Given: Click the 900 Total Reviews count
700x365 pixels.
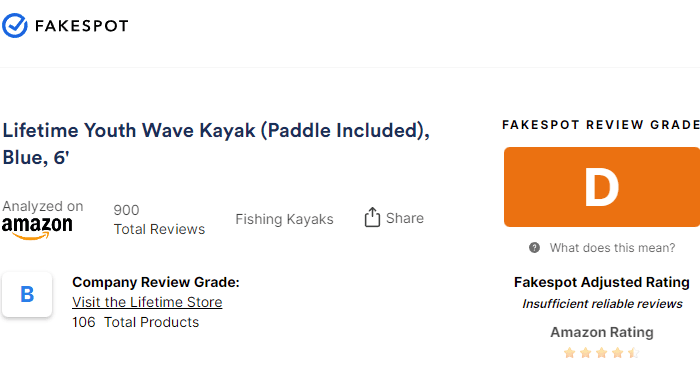Looking at the screenshot, I should pyautogui.click(x=159, y=220).
